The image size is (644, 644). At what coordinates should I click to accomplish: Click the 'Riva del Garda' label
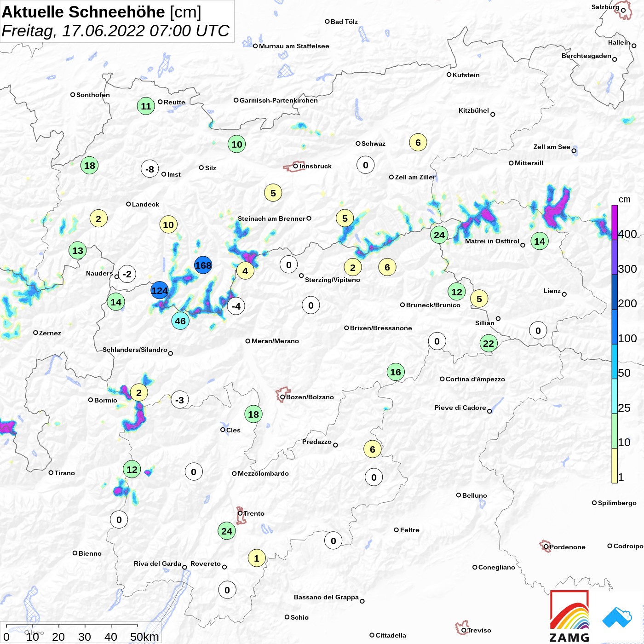pos(157,563)
